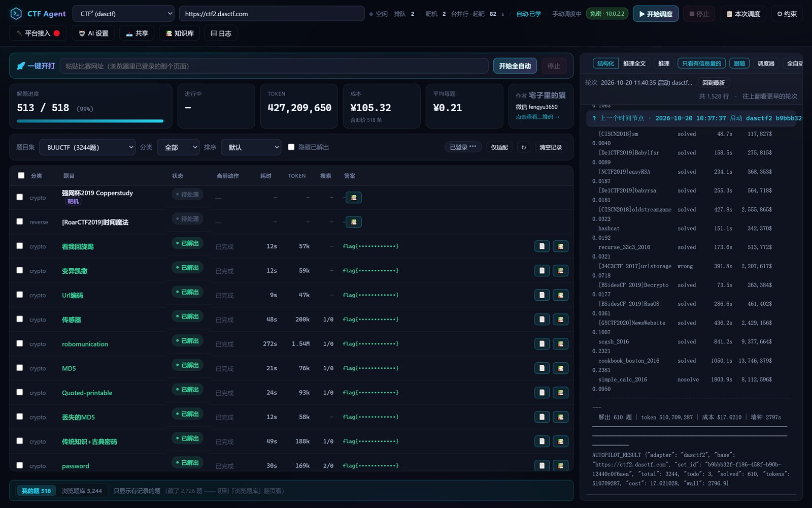Click 回到最新 button

tap(714, 83)
